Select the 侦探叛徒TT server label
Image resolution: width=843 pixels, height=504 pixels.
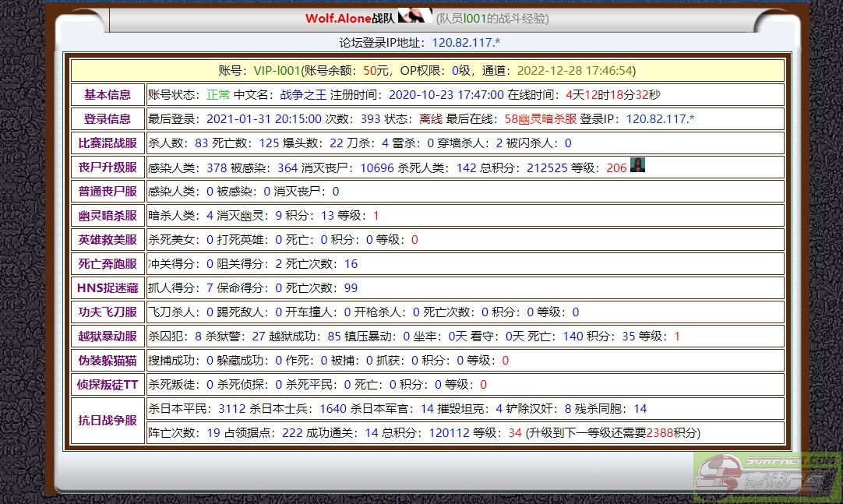pos(108,385)
